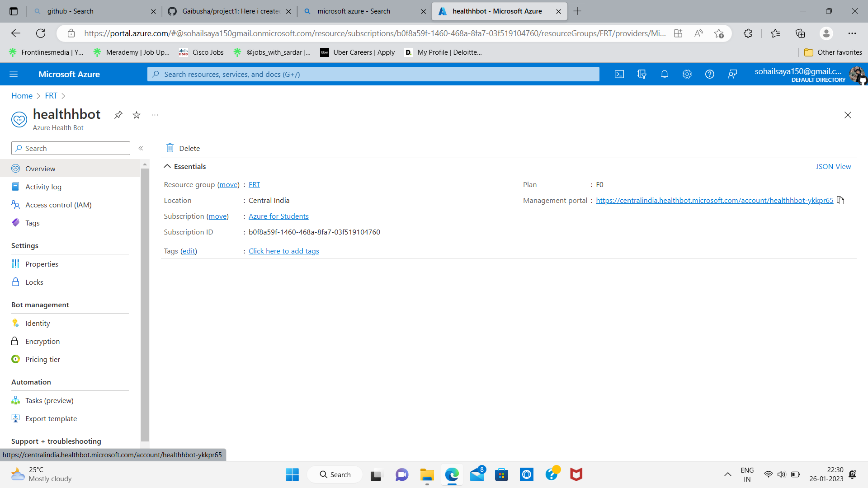Open the portal settings gear
The image size is (868, 488).
pyautogui.click(x=687, y=74)
